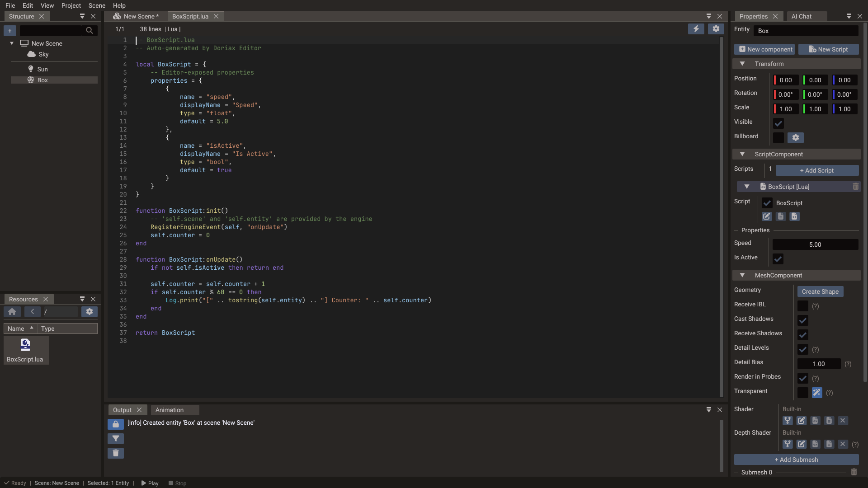Click Shader code file icon
The width and height of the screenshot is (868, 488).
(815, 421)
